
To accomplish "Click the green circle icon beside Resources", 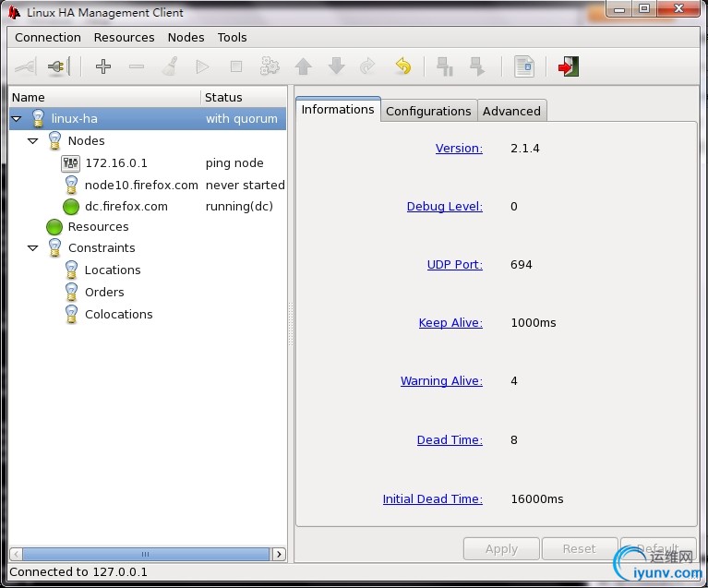I will pyautogui.click(x=54, y=227).
